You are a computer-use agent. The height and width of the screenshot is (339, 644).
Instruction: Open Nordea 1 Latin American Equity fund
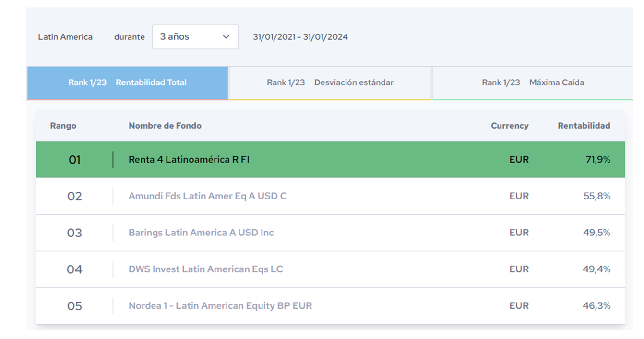[x=220, y=306]
